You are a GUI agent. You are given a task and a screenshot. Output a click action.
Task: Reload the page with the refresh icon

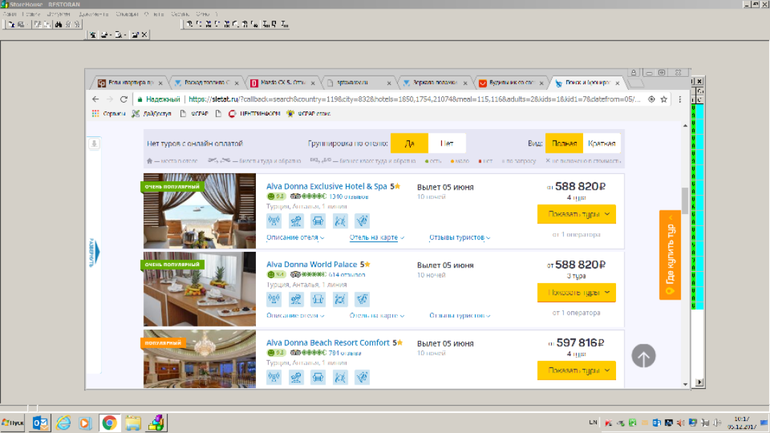coord(124,99)
